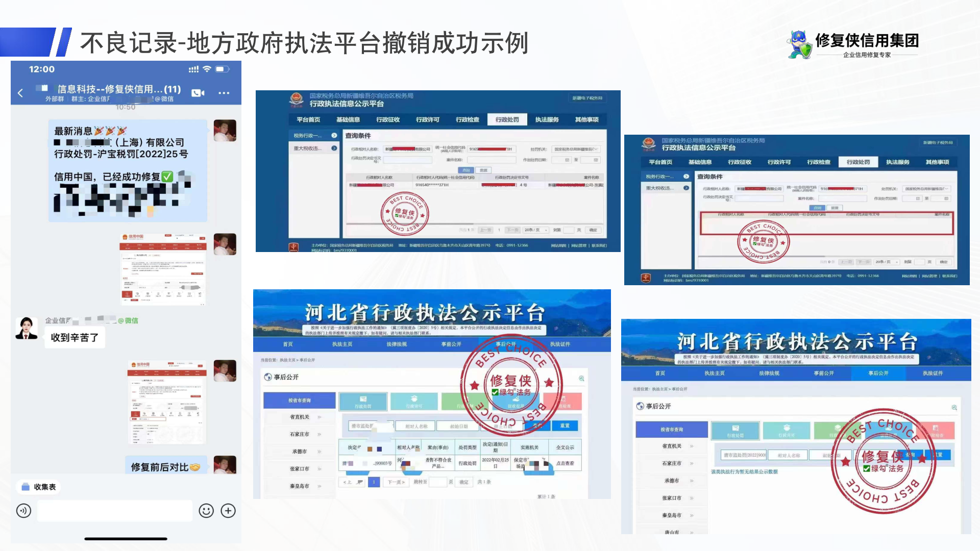Image resolution: width=980 pixels, height=551 pixels.
Task: Click 事后公开 tab in Hebei no-data screenshot
Action: click(x=878, y=373)
